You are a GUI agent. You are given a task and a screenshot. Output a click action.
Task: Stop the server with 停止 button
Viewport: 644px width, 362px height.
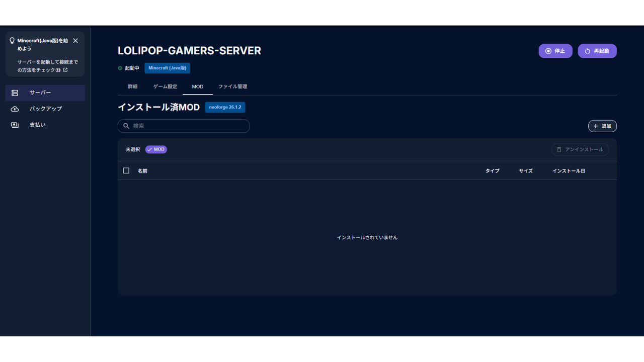pyautogui.click(x=555, y=51)
